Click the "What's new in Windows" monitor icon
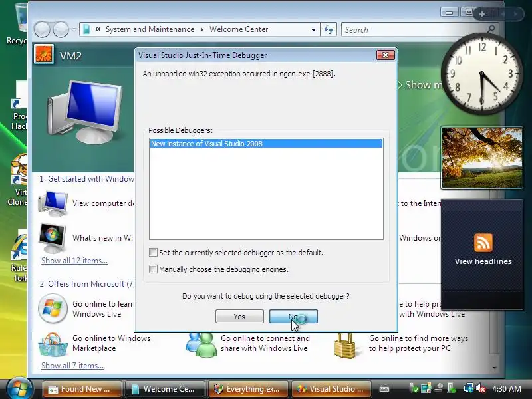The width and height of the screenshot is (532, 399). [53, 238]
